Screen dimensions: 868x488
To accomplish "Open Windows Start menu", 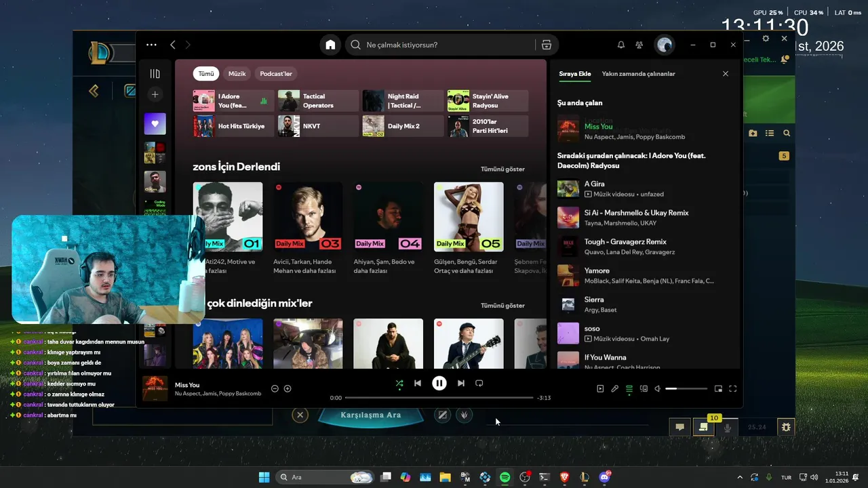I will [x=264, y=477].
